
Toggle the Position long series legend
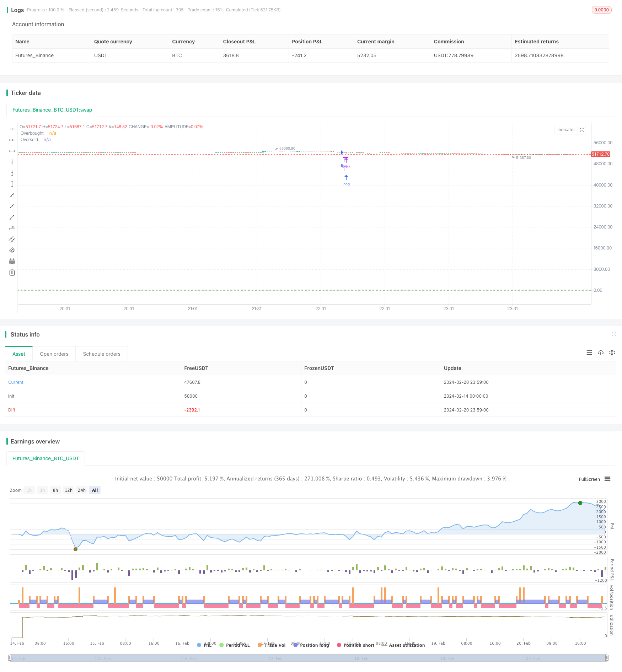point(311,645)
